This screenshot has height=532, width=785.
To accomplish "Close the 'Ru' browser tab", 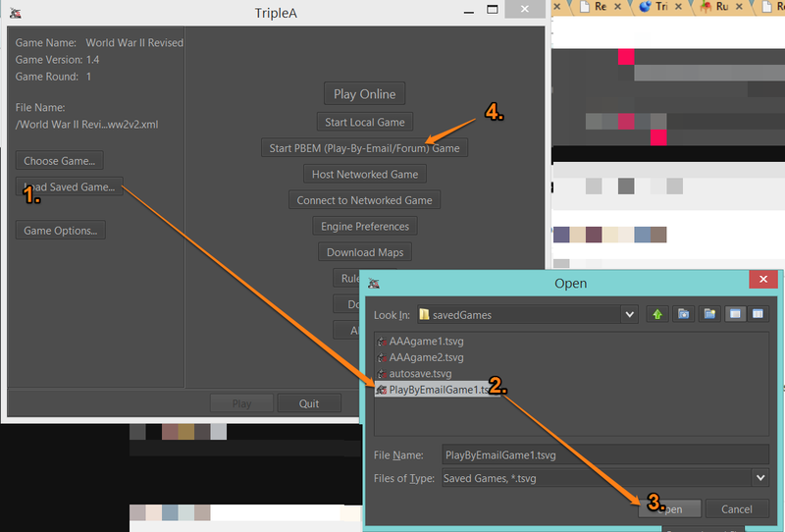I will click(739, 7).
